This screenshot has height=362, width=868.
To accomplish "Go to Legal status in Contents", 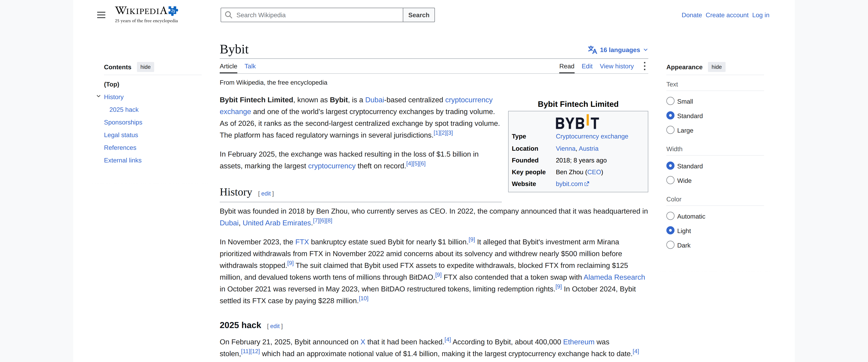I will click(x=121, y=135).
